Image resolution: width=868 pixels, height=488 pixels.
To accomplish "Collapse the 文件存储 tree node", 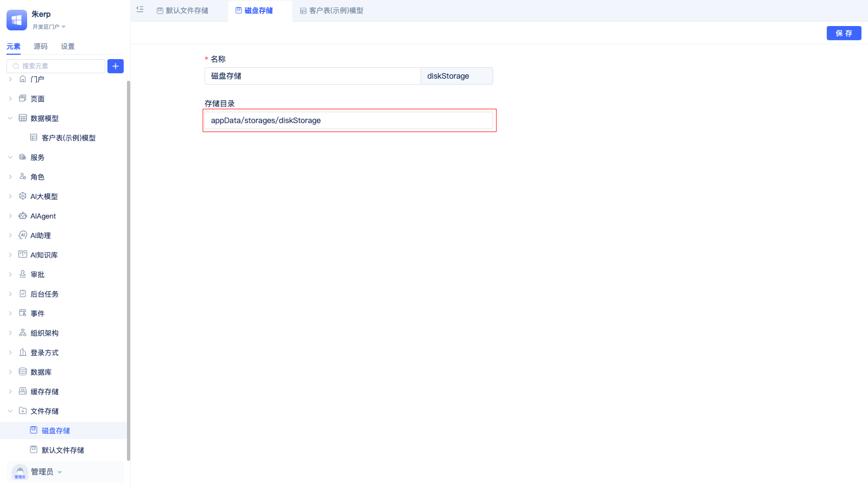I will pos(10,411).
